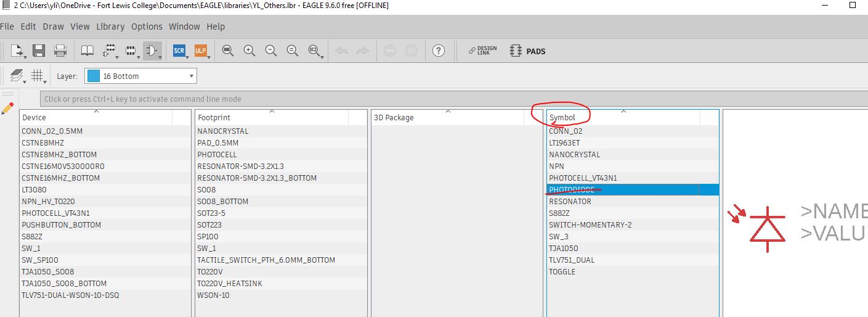Select the Symbol editor gate icon
This screenshot has height=317, width=868.
(152, 51)
